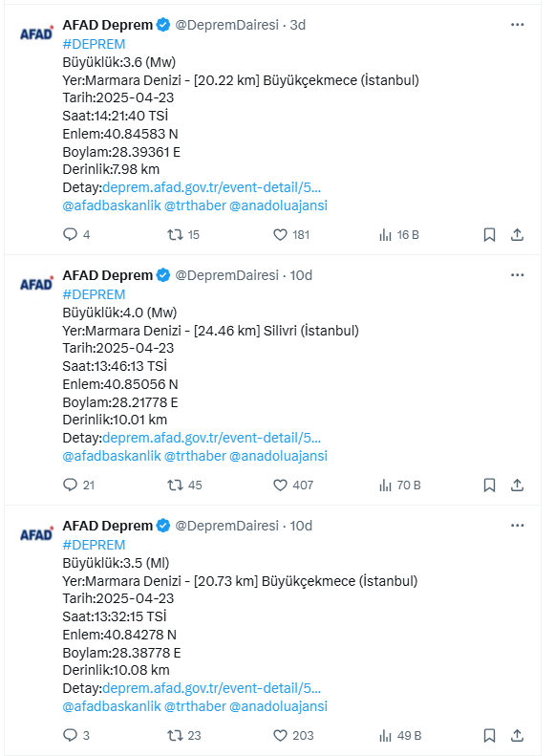Share the first Büyükçekmece earthquake tweet
This screenshot has height=756, width=555.
point(517,235)
